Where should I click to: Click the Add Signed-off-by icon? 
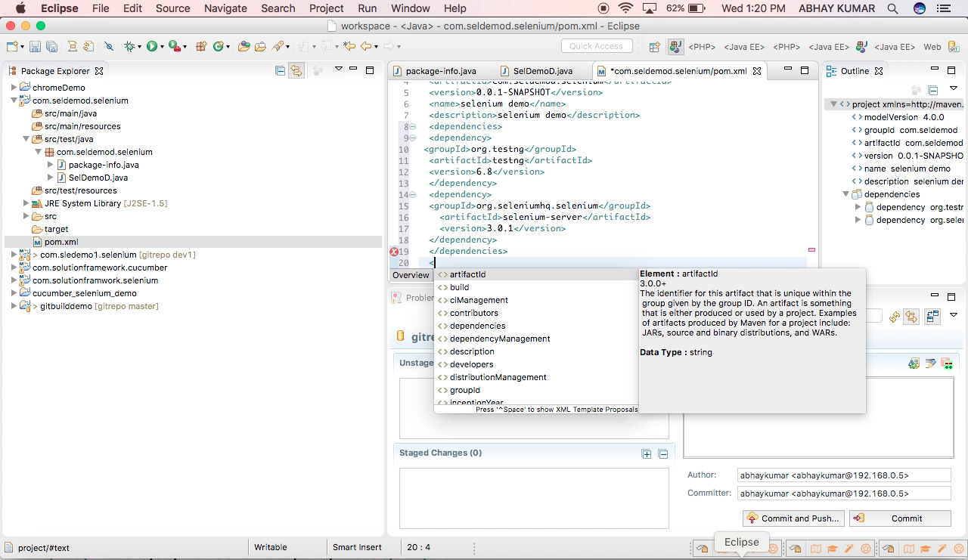(x=931, y=364)
